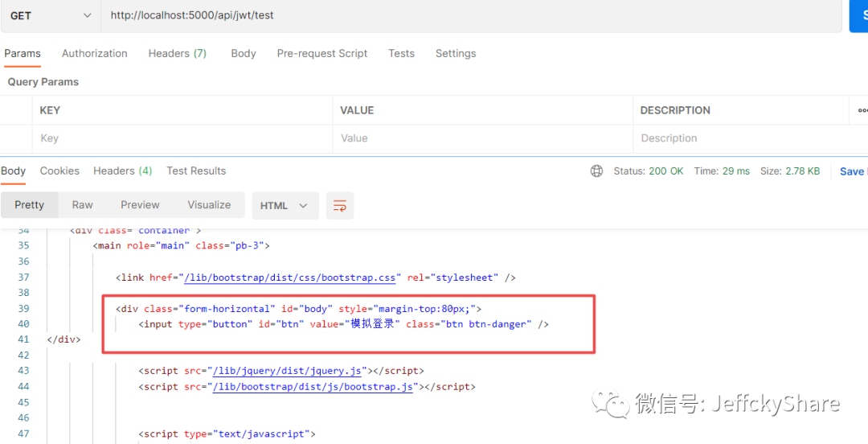Open the HTML format dropdown
The width and height of the screenshot is (868, 444).
(x=285, y=206)
